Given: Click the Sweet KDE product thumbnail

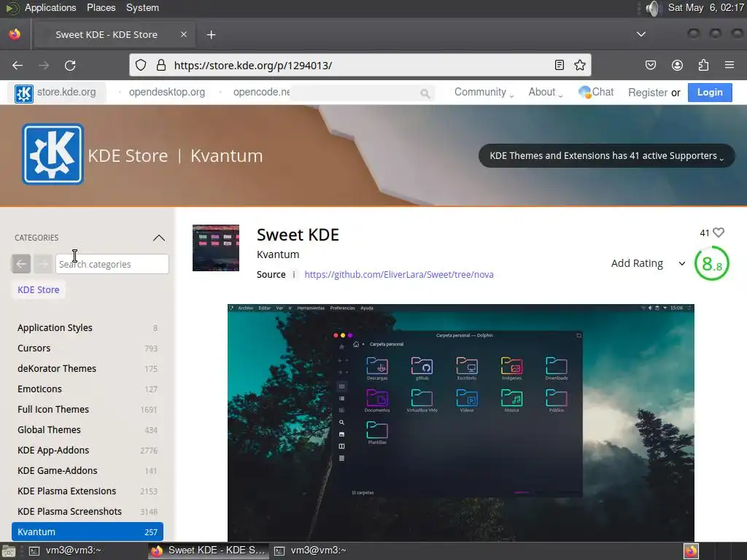Looking at the screenshot, I should click(216, 248).
